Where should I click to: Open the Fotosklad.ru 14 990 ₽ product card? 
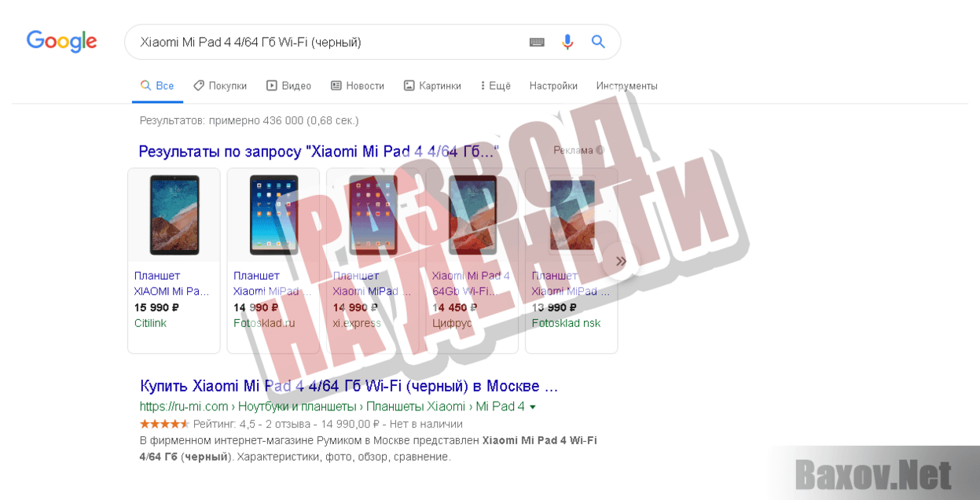(273, 260)
